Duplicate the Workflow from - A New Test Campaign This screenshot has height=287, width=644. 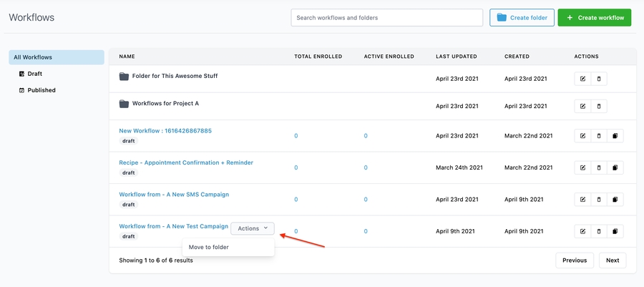tap(615, 231)
